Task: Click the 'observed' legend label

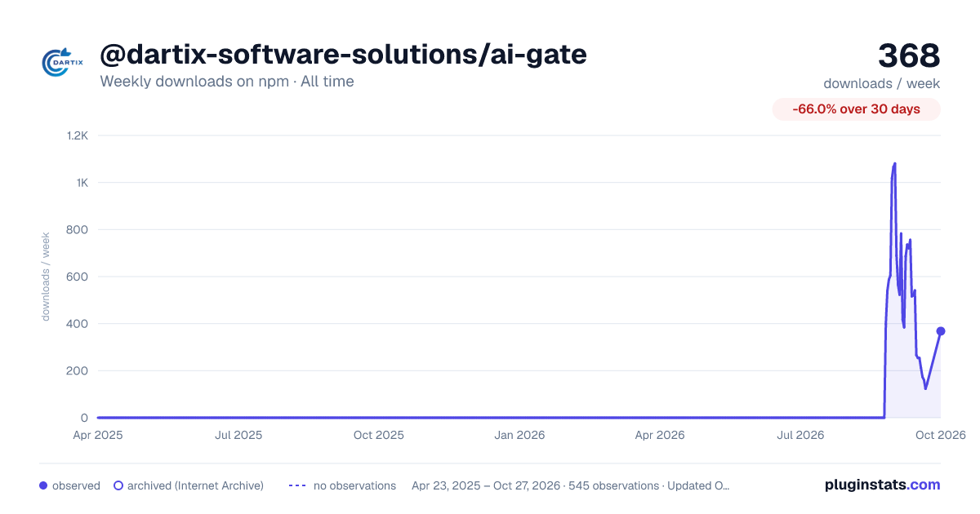Action: (76, 485)
